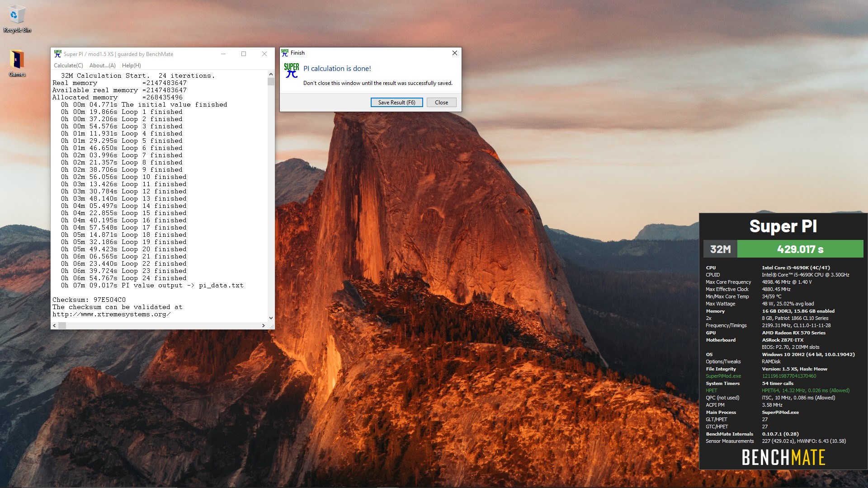This screenshot has height=488, width=868.
Task: Click vertical scrollbar down arrow in Super PI
Action: (271, 318)
